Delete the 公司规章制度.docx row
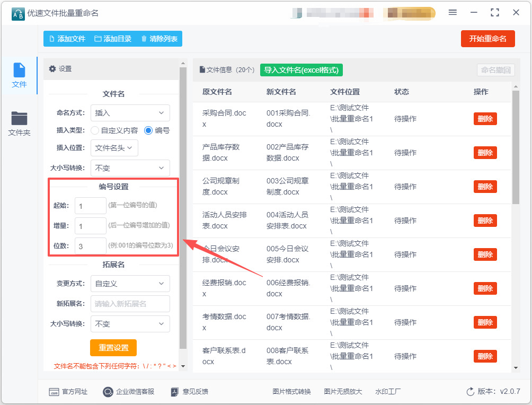This screenshot has height=405, width=532. coord(485,187)
